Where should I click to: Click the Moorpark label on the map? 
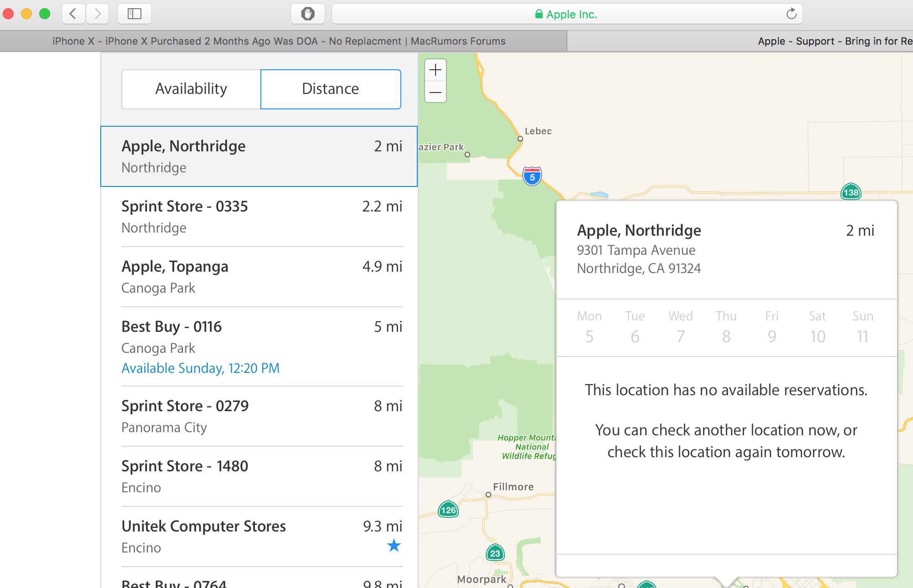point(482,579)
